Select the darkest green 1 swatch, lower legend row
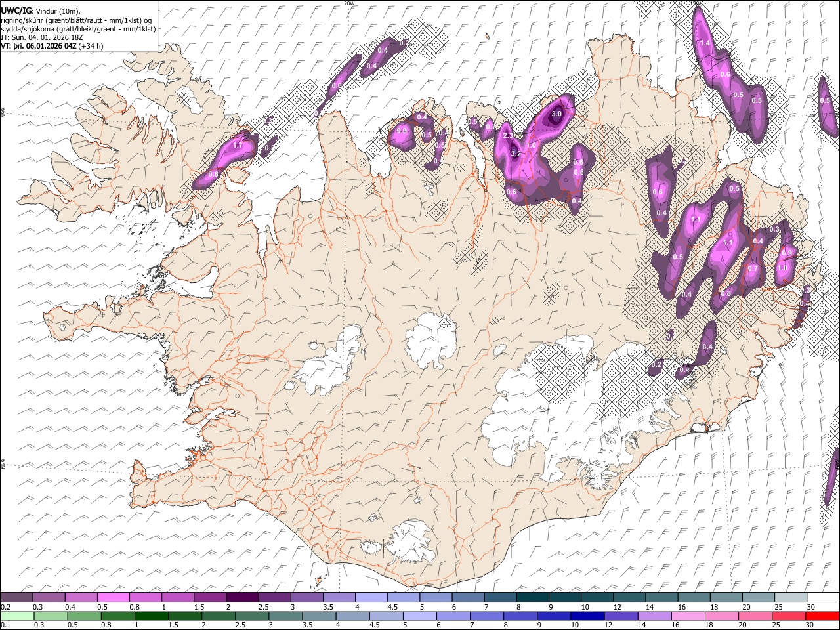 click(x=152, y=616)
